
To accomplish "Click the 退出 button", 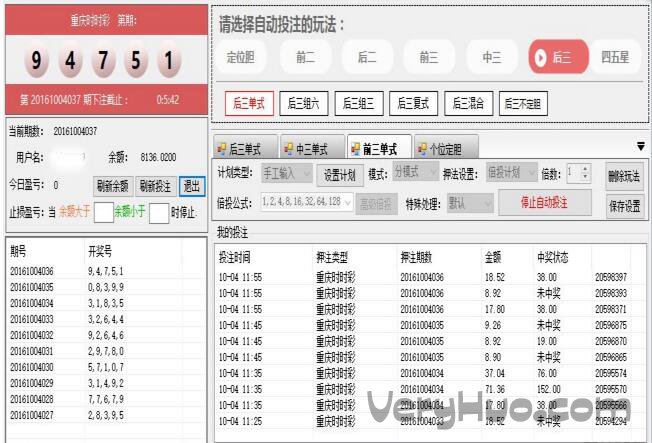I will (x=192, y=186).
